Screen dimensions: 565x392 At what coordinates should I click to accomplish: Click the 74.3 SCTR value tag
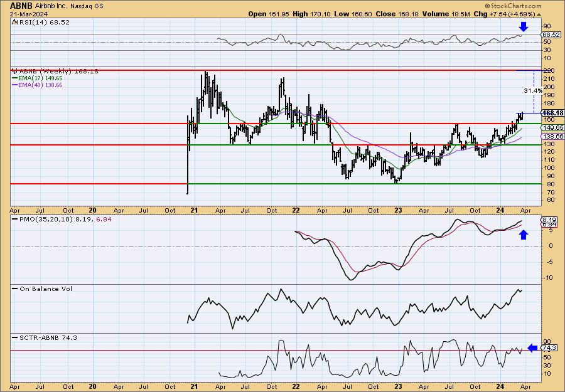pyautogui.click(x=549, y=348)
